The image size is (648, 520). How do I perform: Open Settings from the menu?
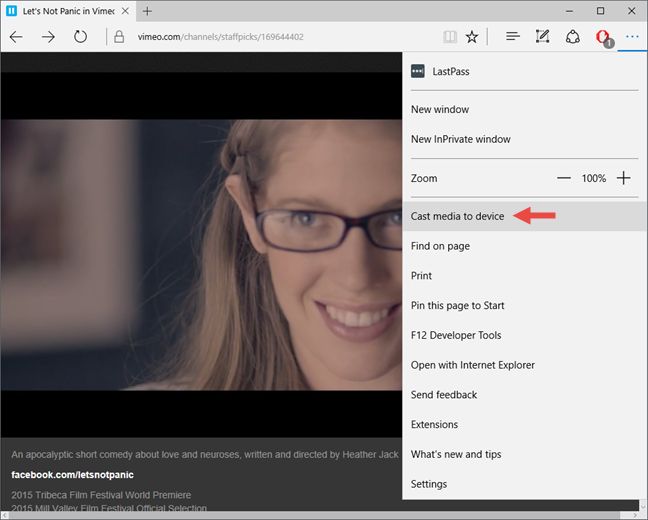524,484
